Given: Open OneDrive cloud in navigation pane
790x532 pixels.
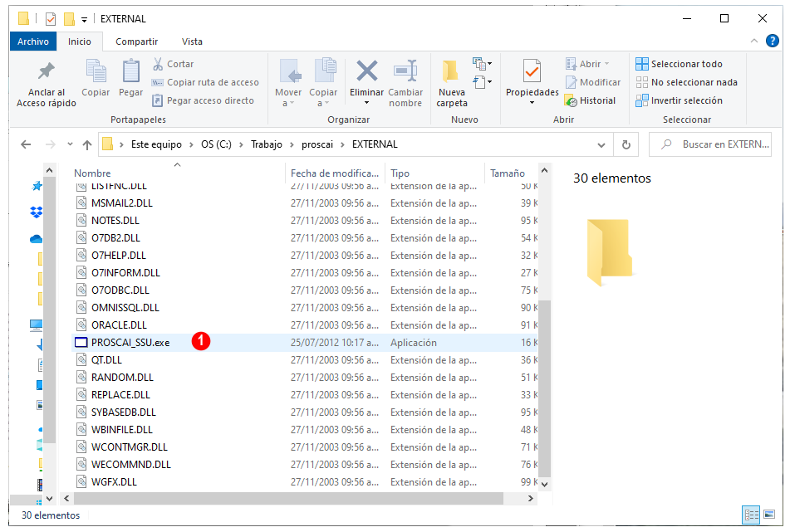Looking at the screenshot, I should pos(37,239).
